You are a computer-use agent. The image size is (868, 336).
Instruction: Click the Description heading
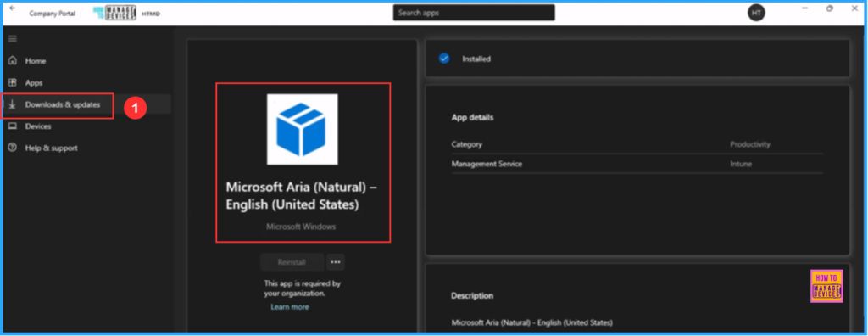(472, 295)
